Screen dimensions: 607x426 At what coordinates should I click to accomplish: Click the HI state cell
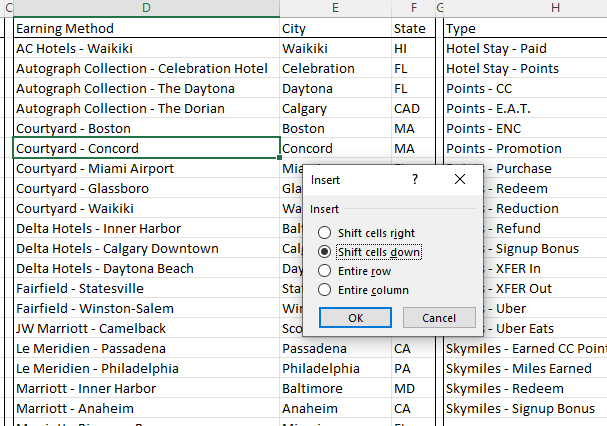pos(413,48)
